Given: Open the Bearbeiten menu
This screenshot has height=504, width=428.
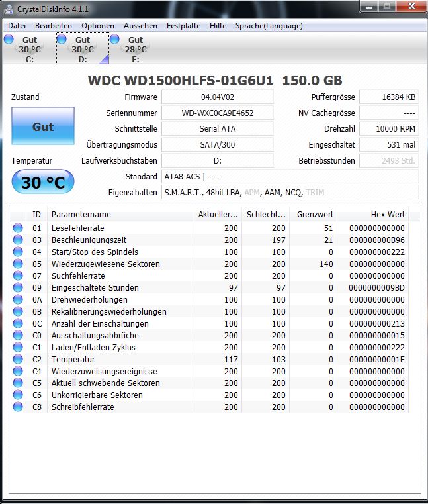Looking at the screenshot, I should click(x=54, y=26).
